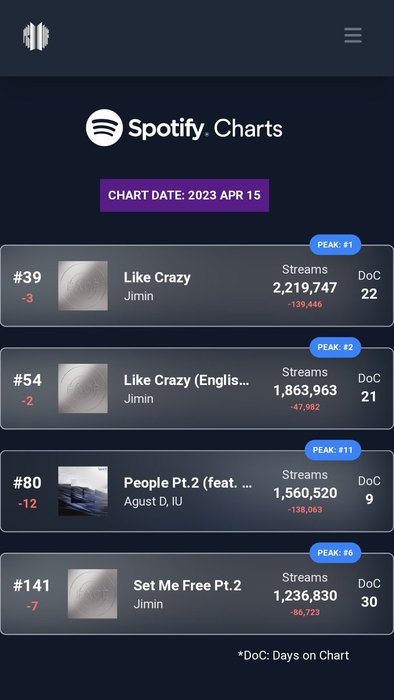This screenshot has width=394, height=700.
Task: Click the Chart Date 2023 Apr 15 button
Action: pos(184,196)
